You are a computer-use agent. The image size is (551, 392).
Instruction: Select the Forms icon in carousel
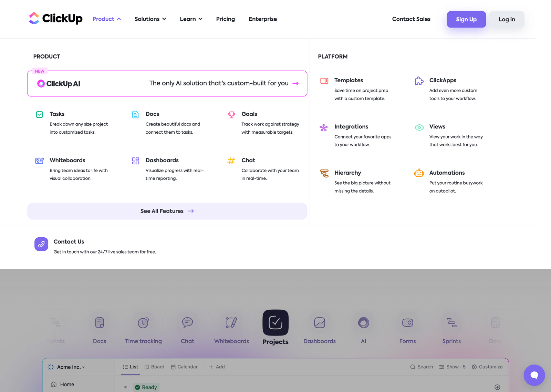tap(408, 323)
